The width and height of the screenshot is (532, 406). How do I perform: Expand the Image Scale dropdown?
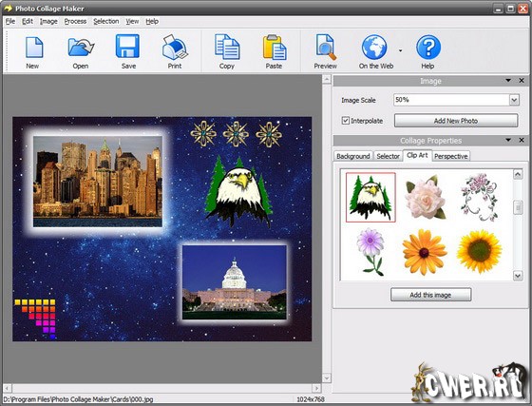pyautogui.click(x=514, y=100)
